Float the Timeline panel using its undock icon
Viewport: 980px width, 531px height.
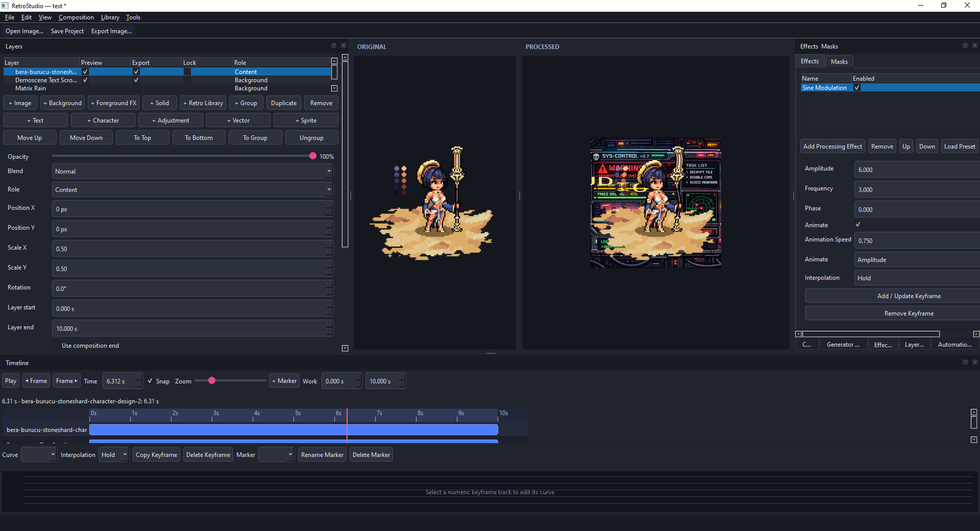point(965,362)
